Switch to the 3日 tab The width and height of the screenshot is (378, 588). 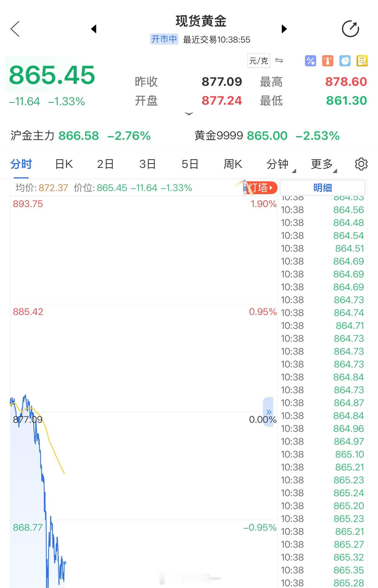pos(147,164)
